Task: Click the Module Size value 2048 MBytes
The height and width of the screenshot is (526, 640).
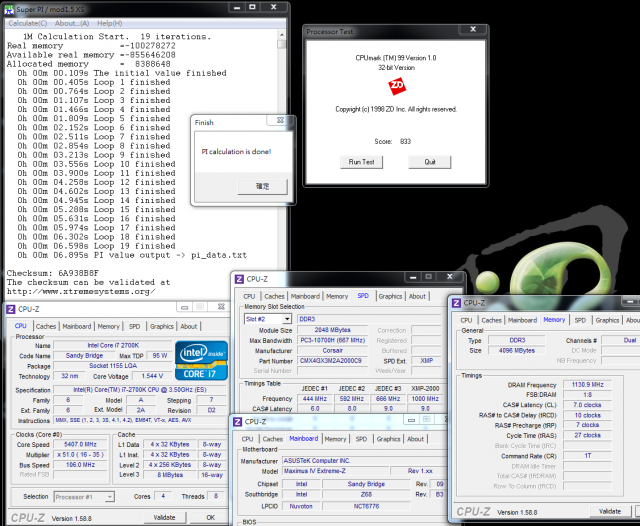Action: point(332,330)
